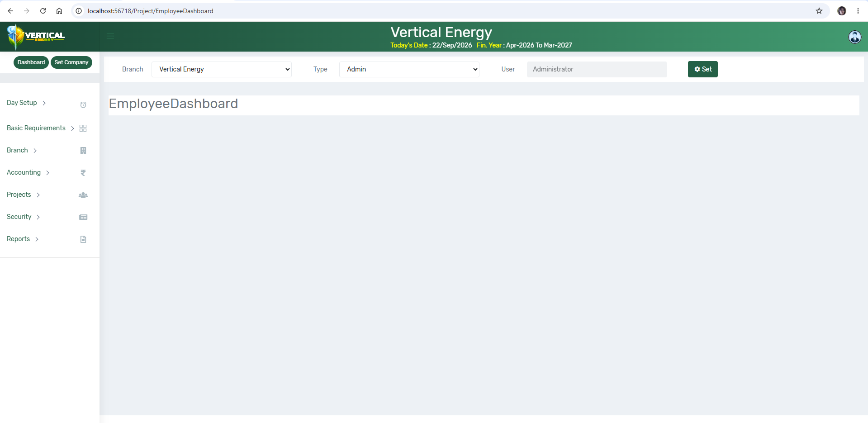868x423 pixels.
Task: Click the Vertical Energy logo
Action: tap(36, 37)
